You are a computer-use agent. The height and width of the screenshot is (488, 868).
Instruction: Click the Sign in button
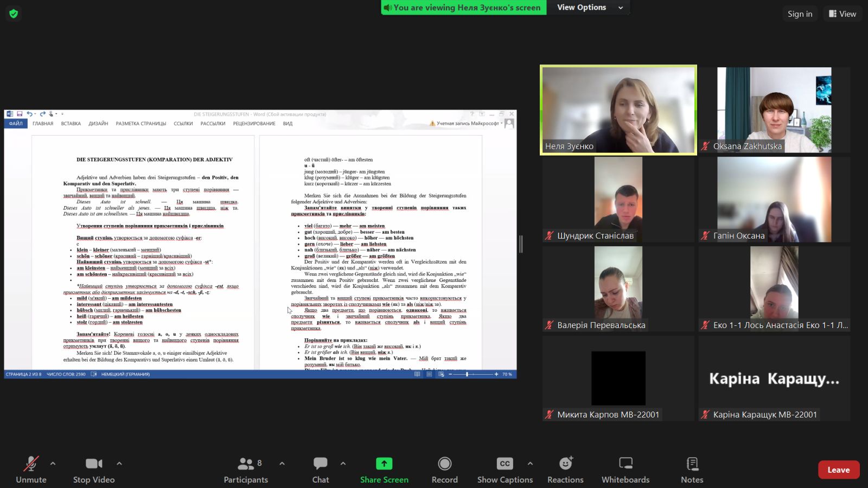[800, 14]
